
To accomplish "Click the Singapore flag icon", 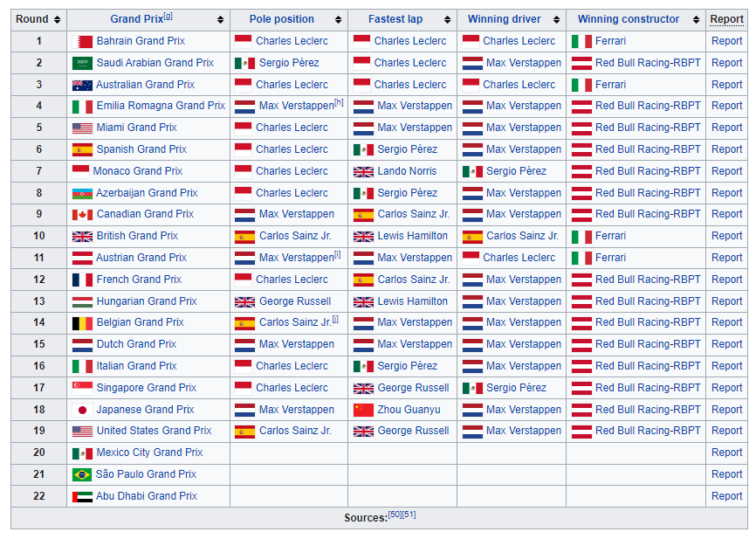I will [82, 388].
